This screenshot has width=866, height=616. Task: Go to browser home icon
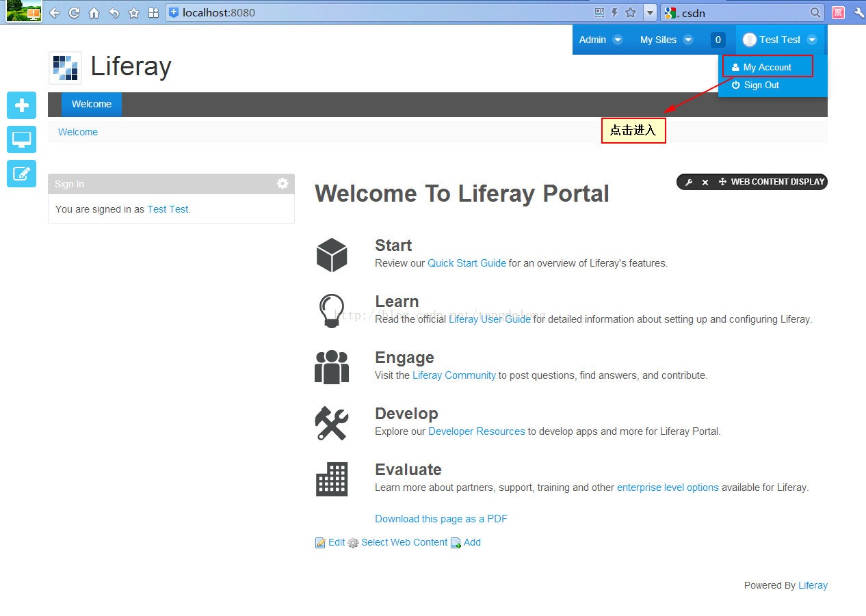tap(94, 13)
